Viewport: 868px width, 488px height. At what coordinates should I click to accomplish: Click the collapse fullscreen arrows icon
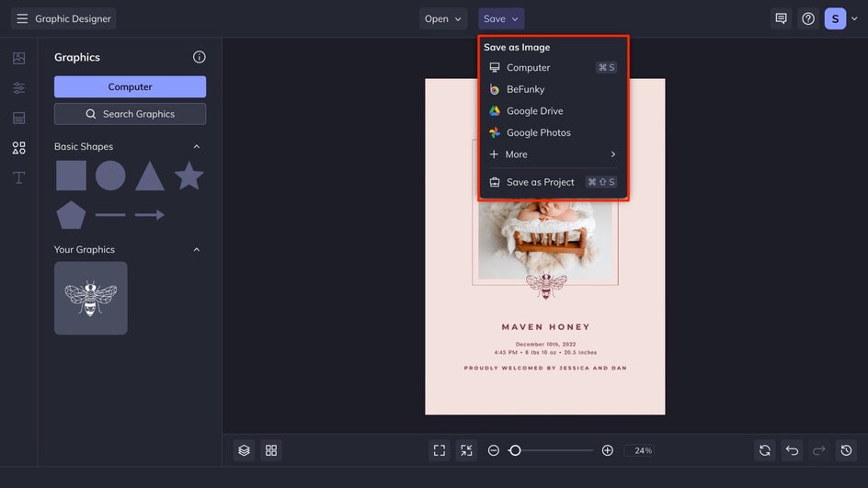(x=467, y=450)
